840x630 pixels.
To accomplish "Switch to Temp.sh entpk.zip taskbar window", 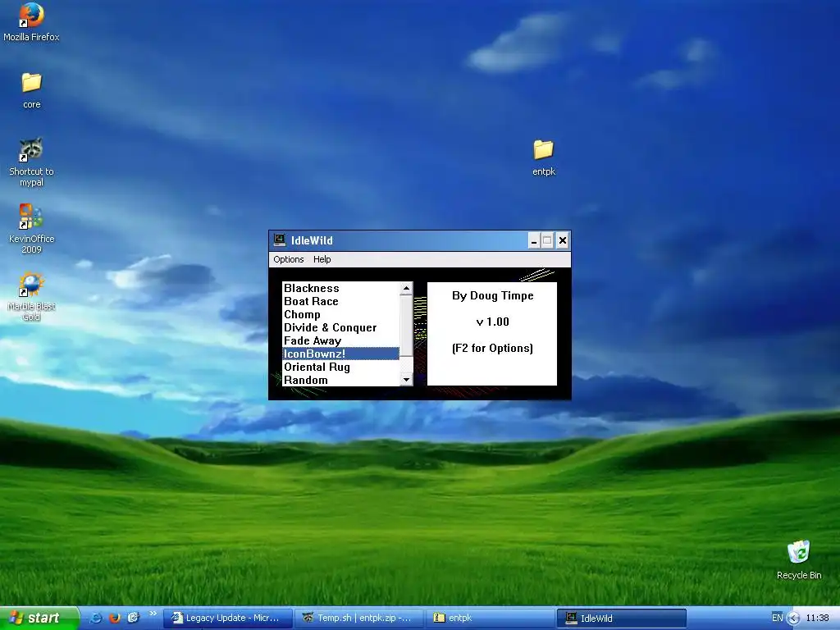I will pos(359,618).
